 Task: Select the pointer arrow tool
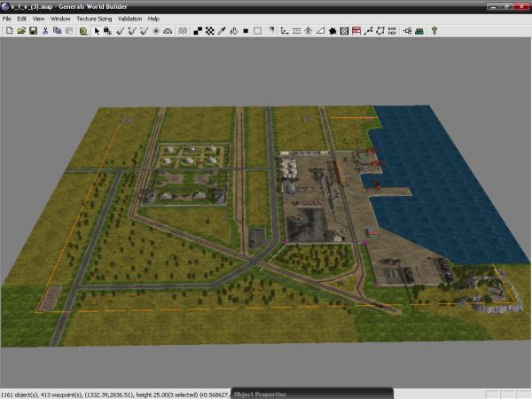pyautogui.click(x=98, y=30)
